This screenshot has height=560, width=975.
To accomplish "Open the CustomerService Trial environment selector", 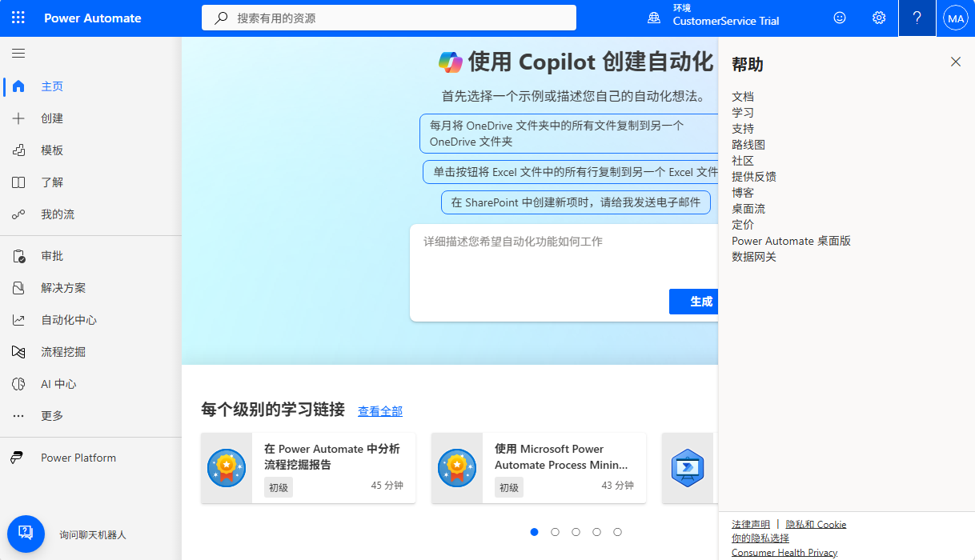I will [713, 18].
